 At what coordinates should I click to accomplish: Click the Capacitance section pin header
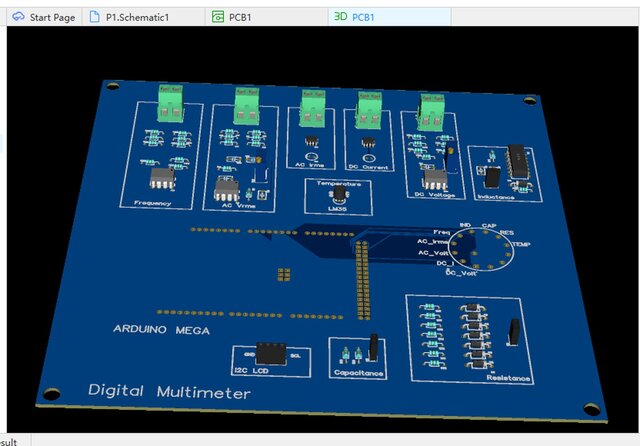[x=373, y=348]
